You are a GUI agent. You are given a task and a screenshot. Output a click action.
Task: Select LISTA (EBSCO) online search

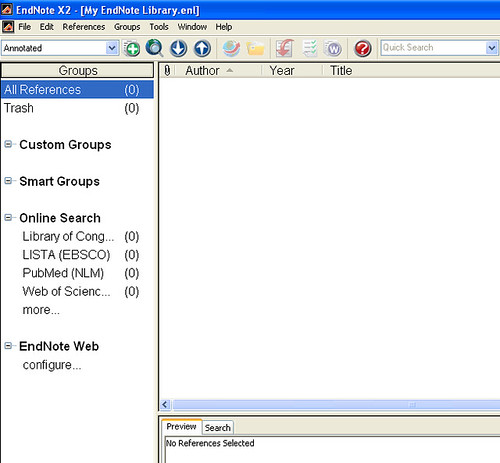pyautogui.click(x=80, y=255)
